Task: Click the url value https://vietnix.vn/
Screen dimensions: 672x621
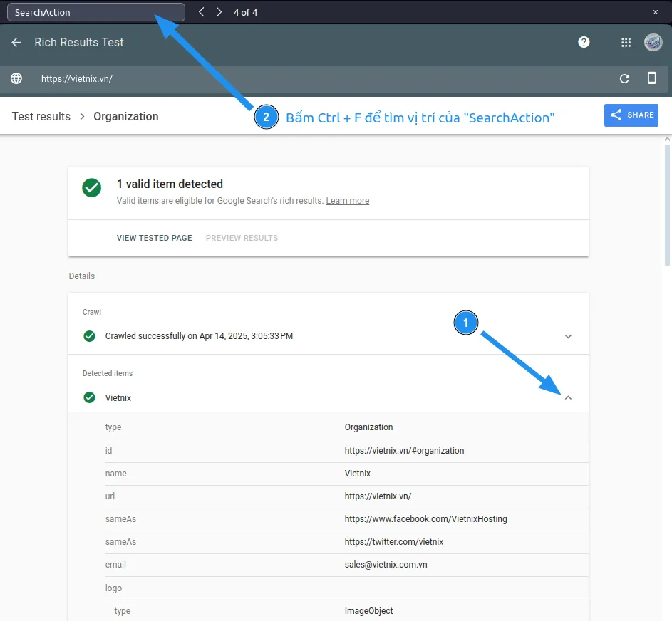Action: coord(378,496)
